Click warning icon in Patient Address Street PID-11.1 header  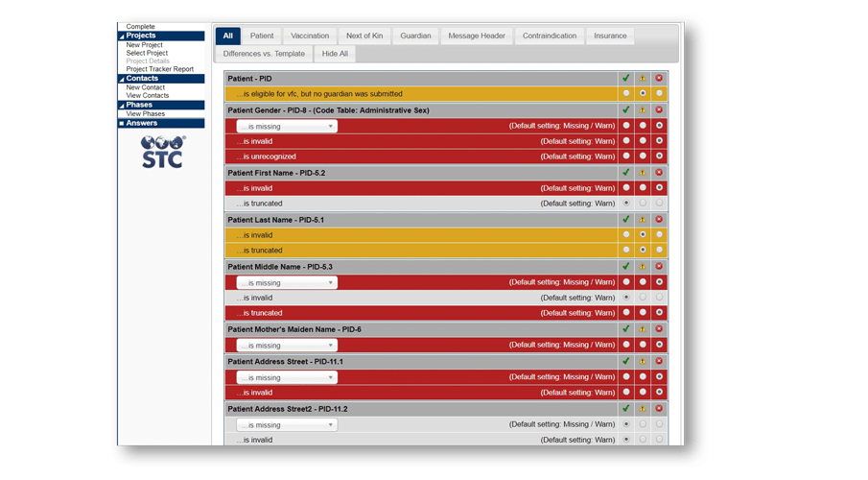point(643,361)
